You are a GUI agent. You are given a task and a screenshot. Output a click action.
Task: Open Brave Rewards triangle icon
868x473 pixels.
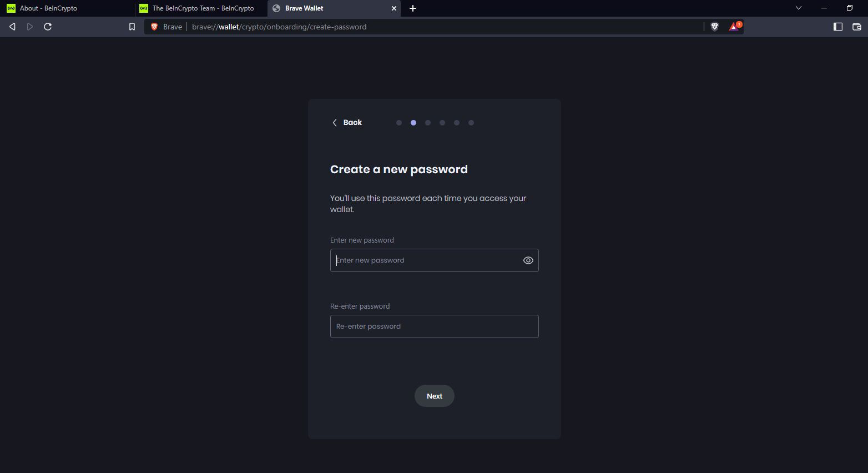click(x=734, y=27)
